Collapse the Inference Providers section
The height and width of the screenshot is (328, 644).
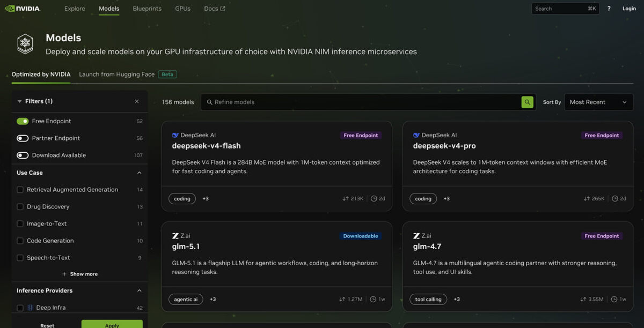coord(139,291)
